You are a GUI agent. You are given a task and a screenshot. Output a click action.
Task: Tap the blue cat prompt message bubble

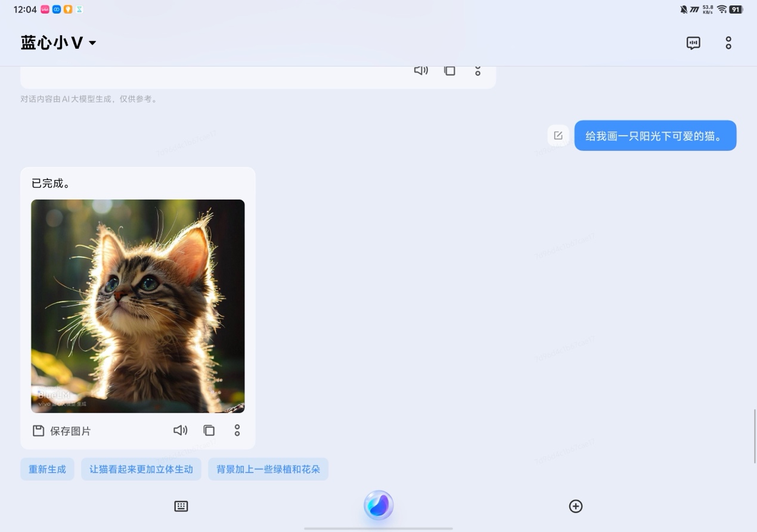tap(654, 136)
